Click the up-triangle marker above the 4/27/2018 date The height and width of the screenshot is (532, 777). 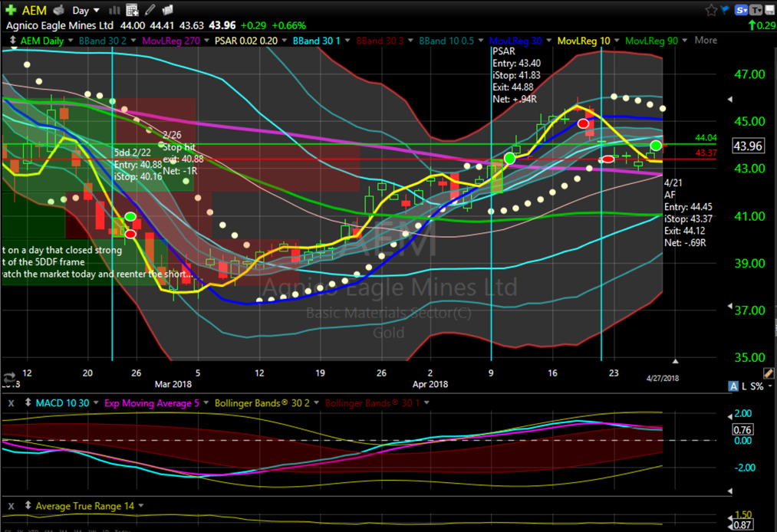click(675, 361)
